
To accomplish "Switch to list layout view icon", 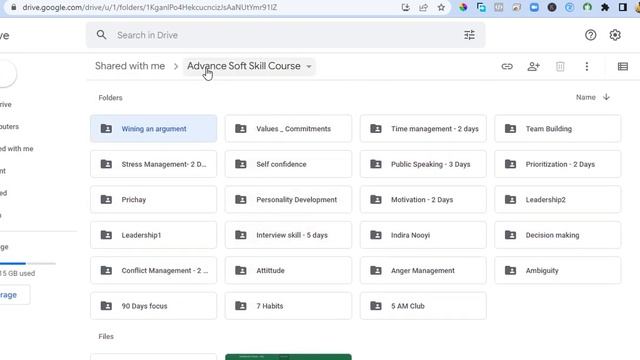I will click(x=622, y=66).
